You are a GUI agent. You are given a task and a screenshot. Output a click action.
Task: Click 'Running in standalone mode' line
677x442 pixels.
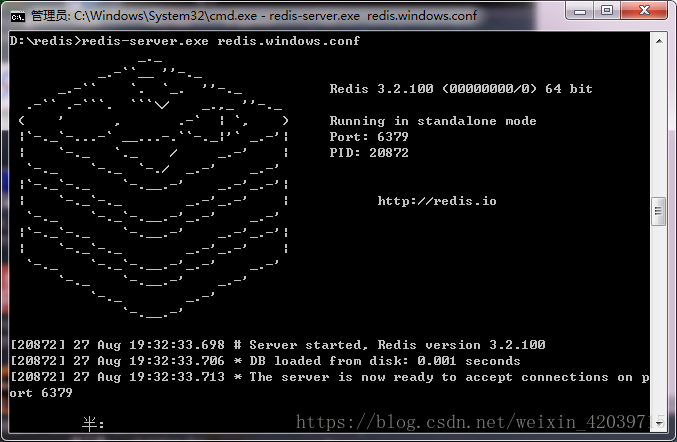[433, 121]
